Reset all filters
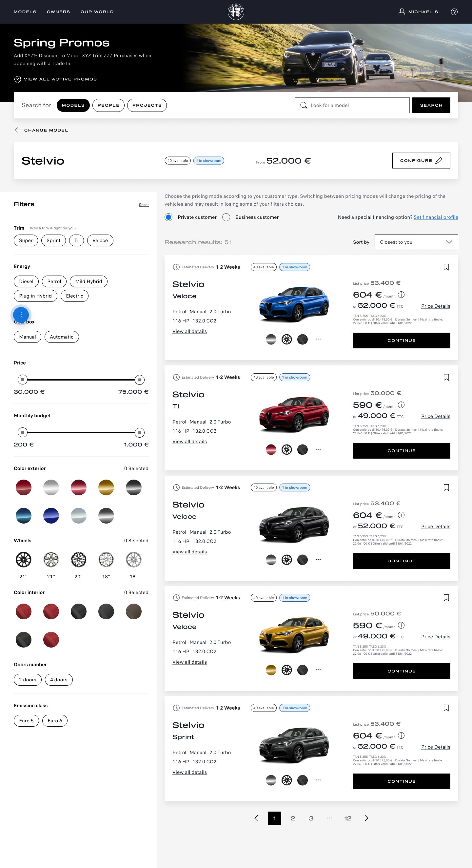 click(144, 205)
